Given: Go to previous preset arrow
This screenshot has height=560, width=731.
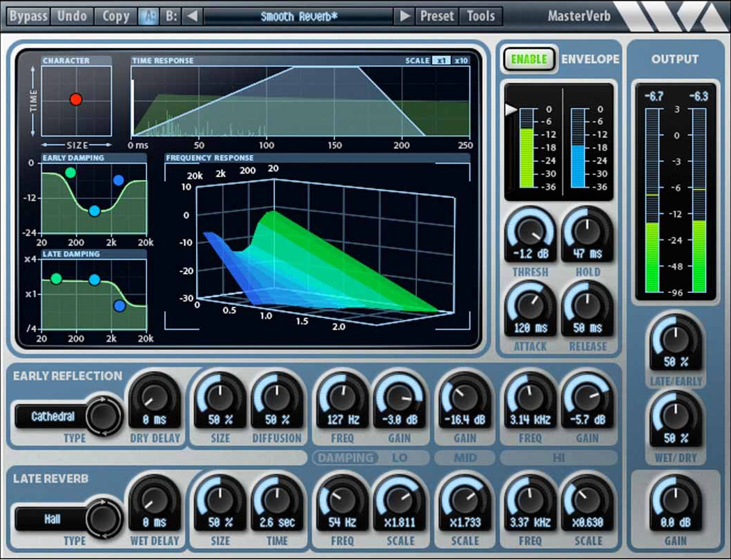Looking at the screenshot, I should pos(192,16).
